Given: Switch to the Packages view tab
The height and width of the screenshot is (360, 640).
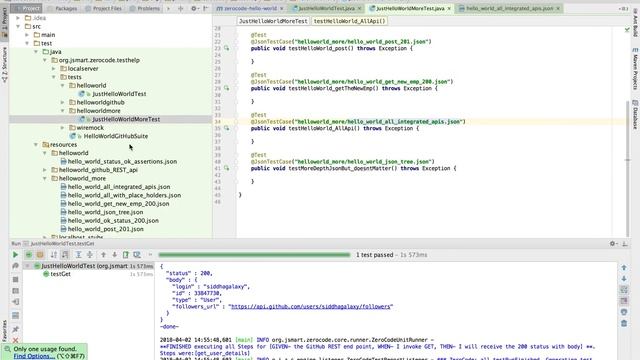Looking at the screenshot, I should coord(62,8).
